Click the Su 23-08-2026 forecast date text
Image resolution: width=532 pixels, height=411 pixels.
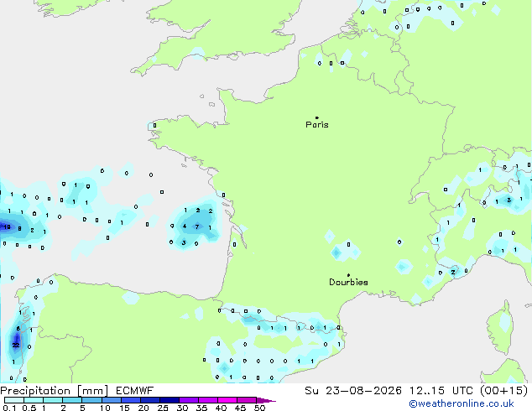click(353, 391)
